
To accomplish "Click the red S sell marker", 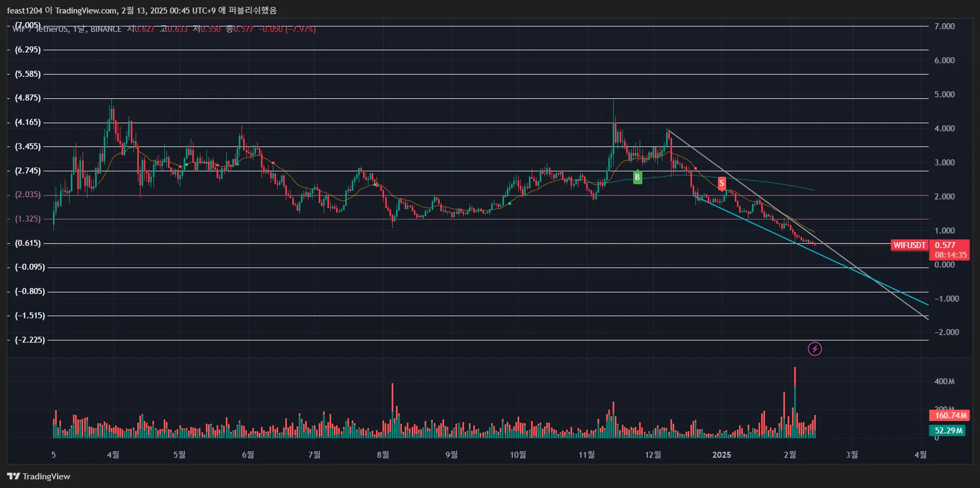I will coord(722,183).
